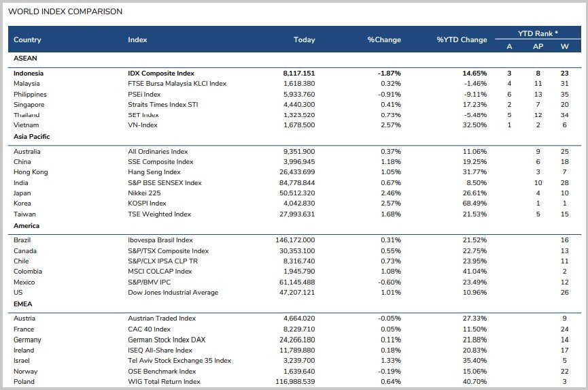Viewport: 588px width, 390px height.
Task: Click the %YTD Change column header
Action: pos(462,40)
